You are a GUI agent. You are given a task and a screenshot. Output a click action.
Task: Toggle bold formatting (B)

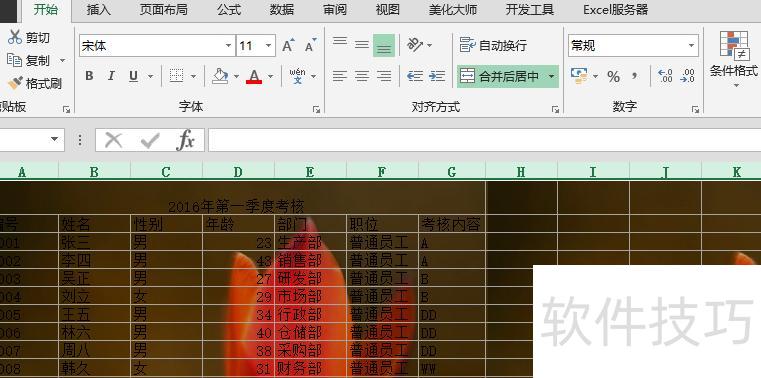coord(89,76)
